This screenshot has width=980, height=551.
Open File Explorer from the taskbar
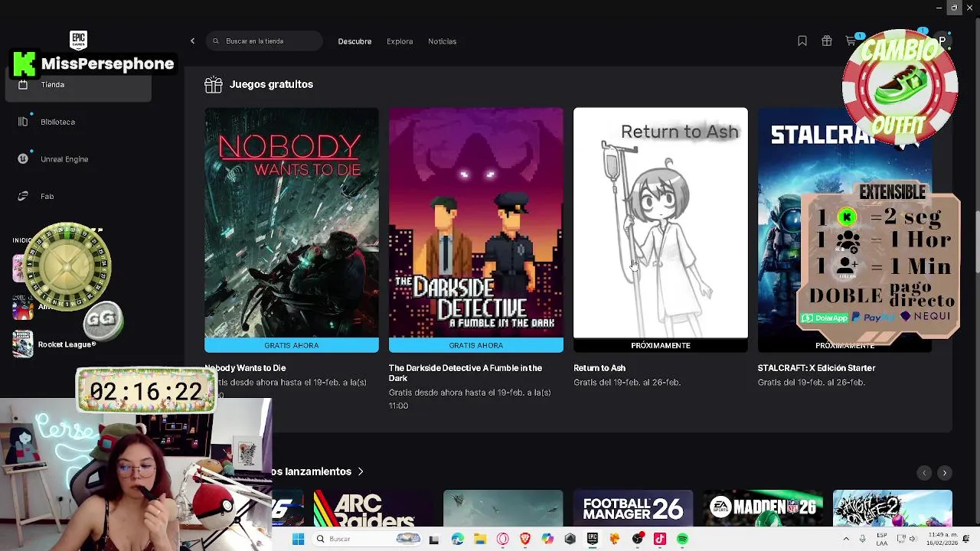point(480,539)
